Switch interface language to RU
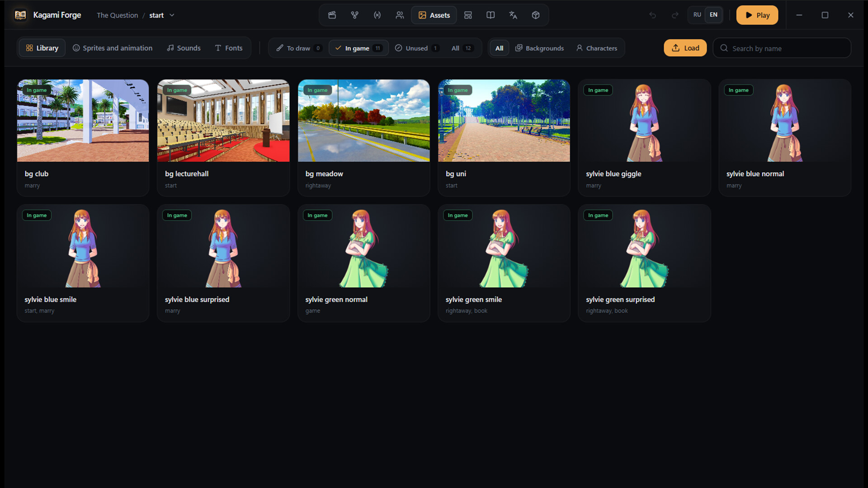 coord(697,15)
